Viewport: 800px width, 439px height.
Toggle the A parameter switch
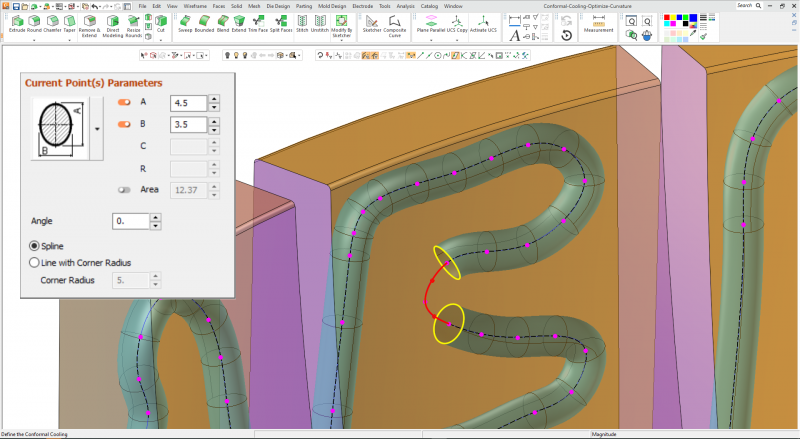tap(124, 102)
